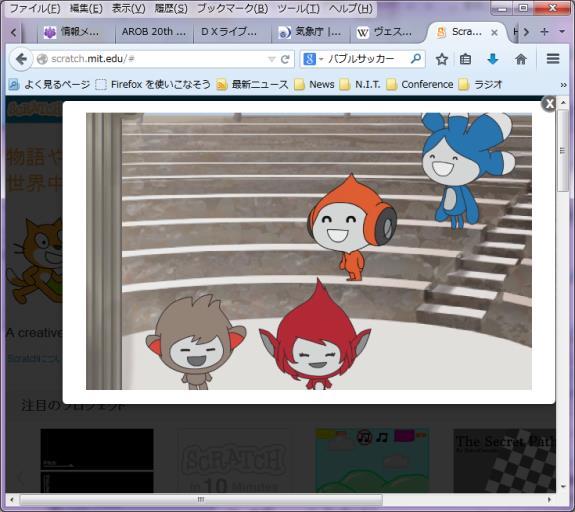
Task: Click the search magnifier icon
Action: 416,58
